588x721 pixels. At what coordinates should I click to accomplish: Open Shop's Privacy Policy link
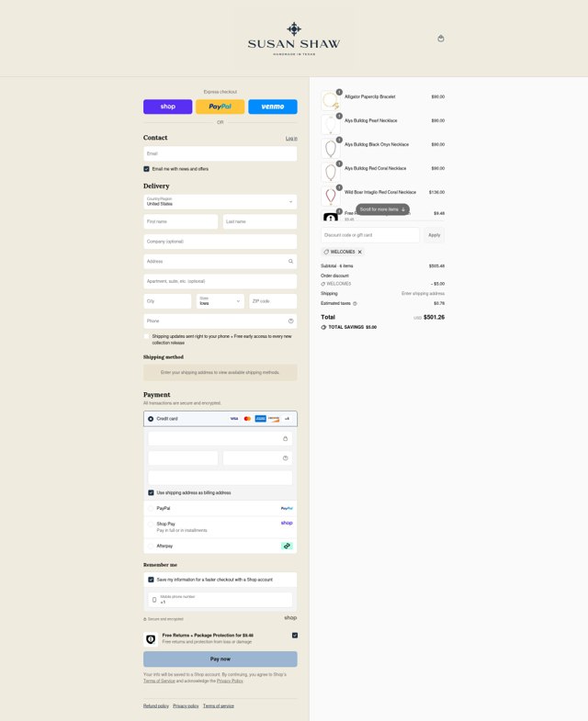click(x=230, y=681)
